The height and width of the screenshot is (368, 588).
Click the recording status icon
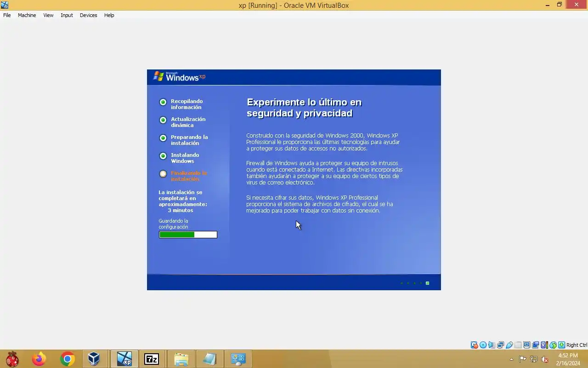click(x=535, y=345)
